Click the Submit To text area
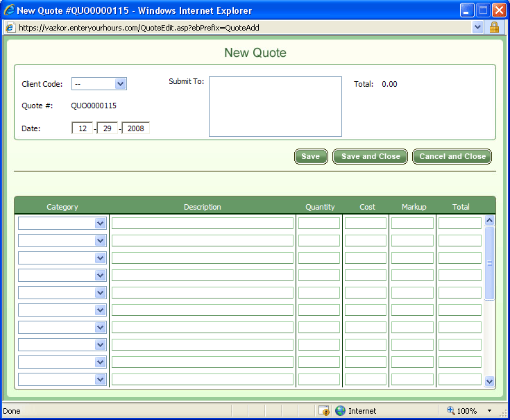 pyautogui.click(x=275, y=106)
